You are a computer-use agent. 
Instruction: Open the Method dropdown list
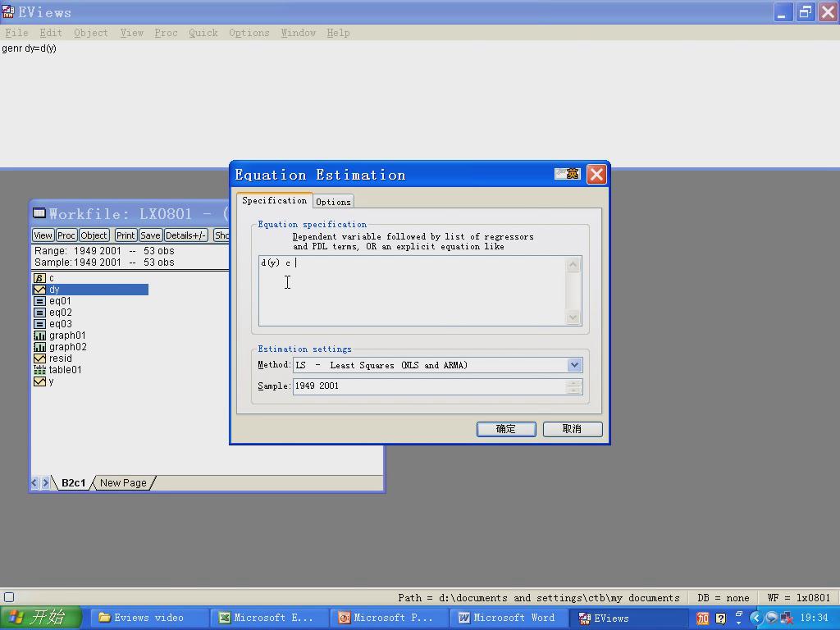(574, 365)
